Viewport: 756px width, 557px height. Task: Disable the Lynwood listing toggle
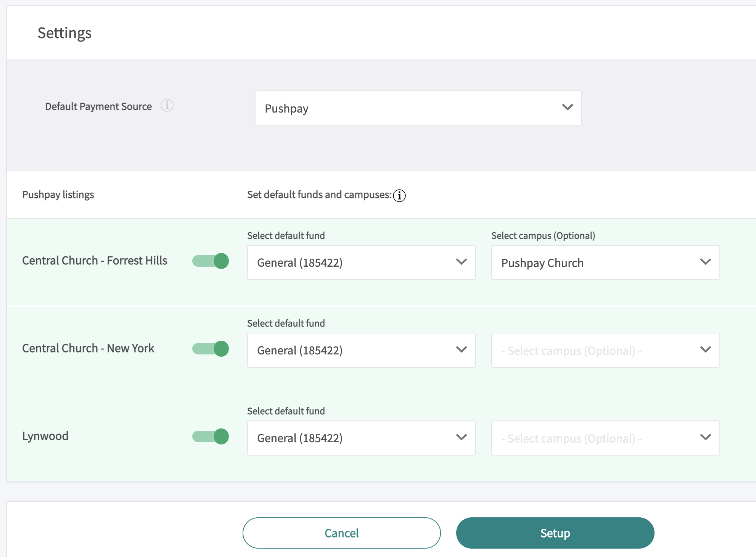210,436
